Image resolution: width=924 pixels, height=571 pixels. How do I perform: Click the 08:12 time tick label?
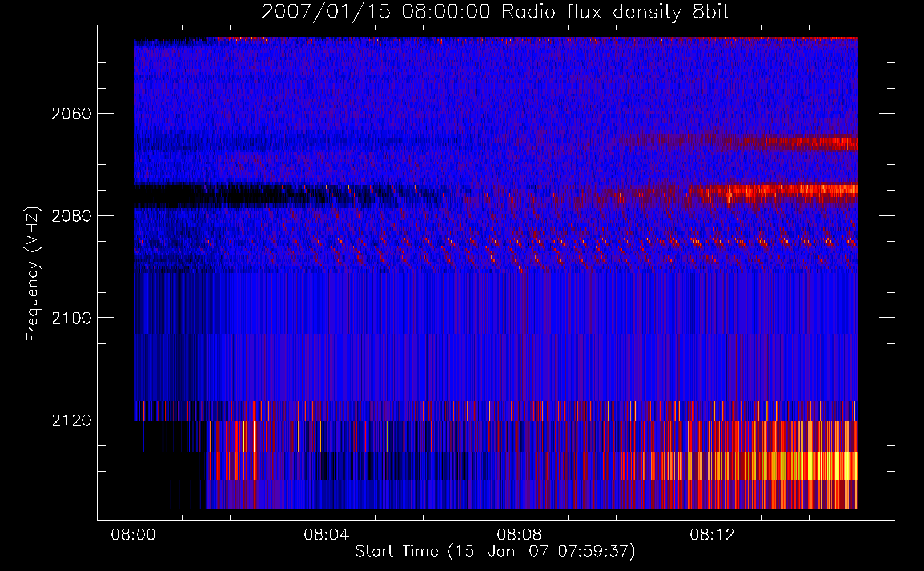[x=712, y=535]
